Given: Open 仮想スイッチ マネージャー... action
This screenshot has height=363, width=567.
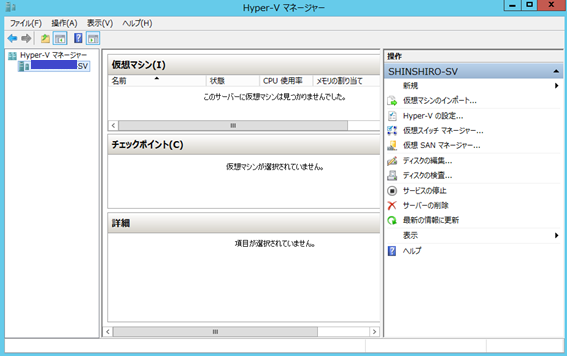Looking at the screenshot, I should click(443, 131).
